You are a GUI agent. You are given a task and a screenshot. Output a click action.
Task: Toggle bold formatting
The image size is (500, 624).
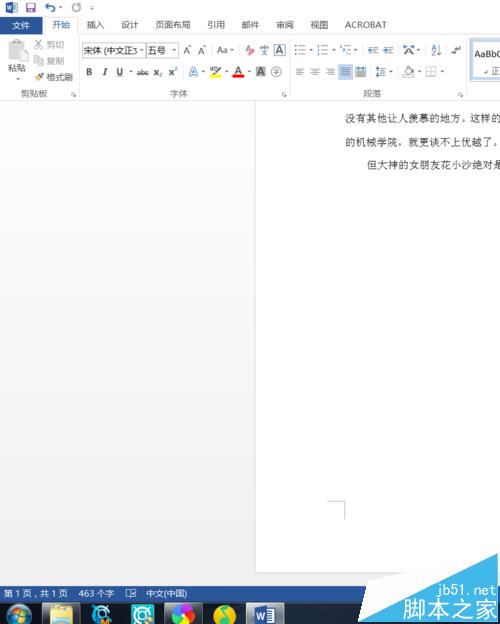89,72
